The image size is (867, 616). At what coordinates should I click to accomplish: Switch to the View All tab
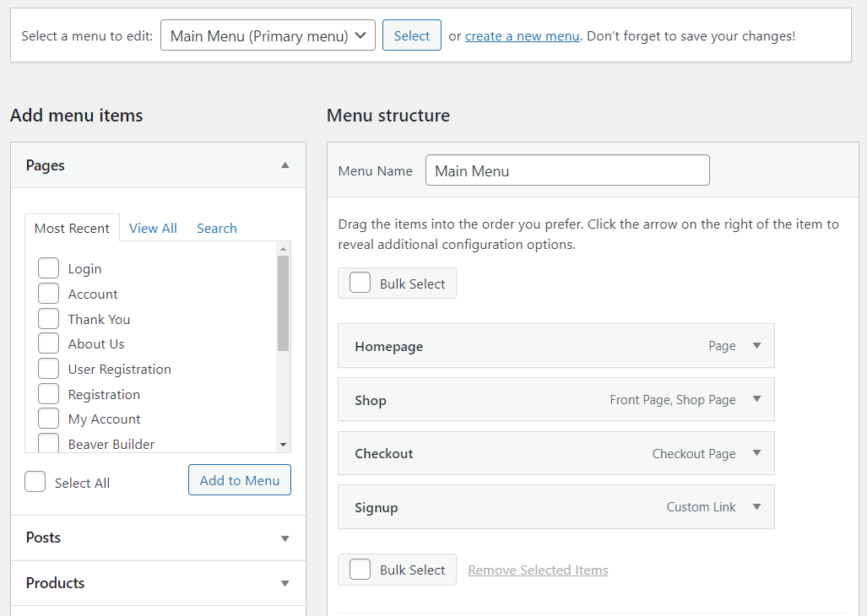click(x=153, y=228)
